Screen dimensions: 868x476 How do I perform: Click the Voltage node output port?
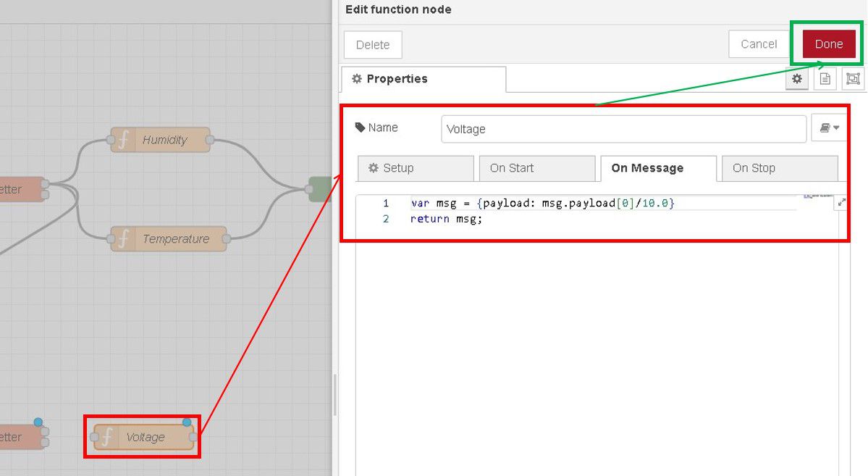point(193,437)
